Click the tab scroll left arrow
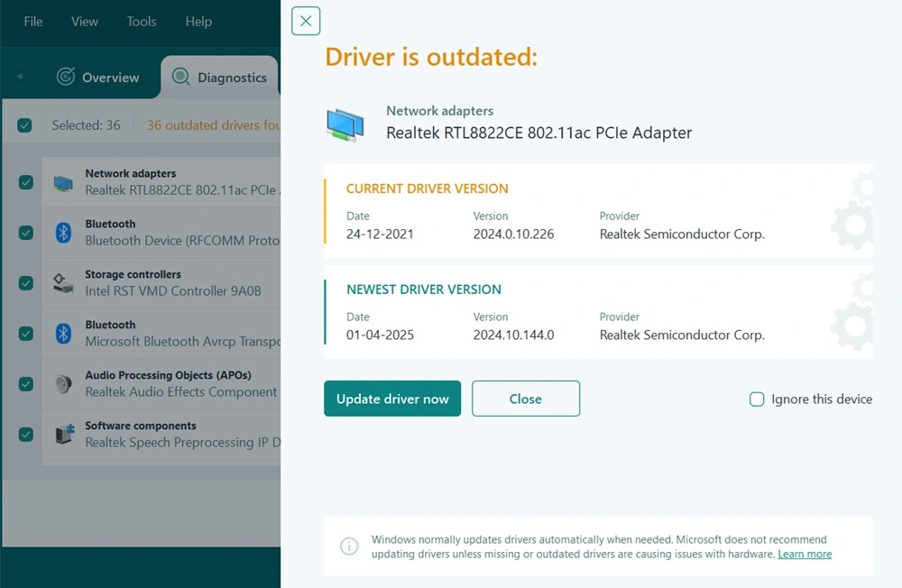 click(20, 76)
